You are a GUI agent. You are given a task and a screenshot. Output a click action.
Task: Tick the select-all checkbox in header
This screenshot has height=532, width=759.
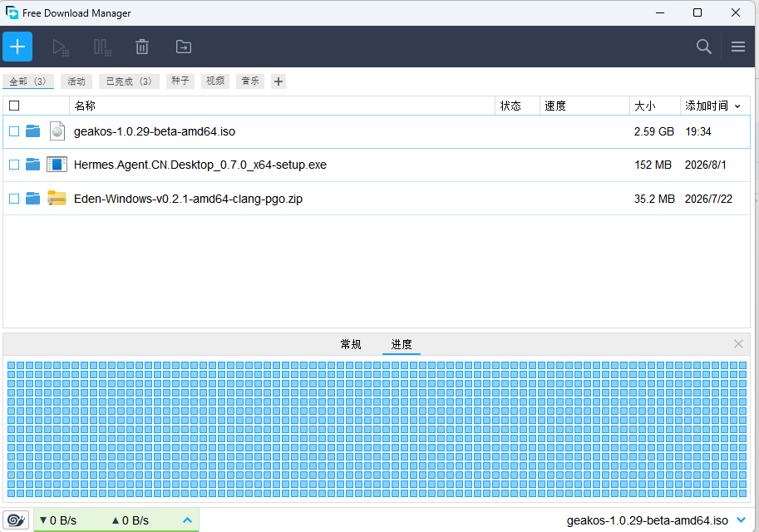coord(14,106)
